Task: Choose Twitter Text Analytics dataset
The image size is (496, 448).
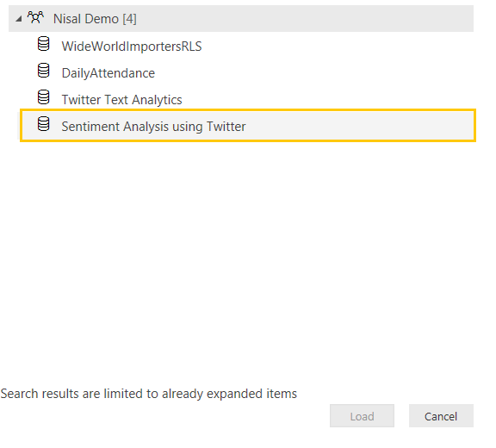Action: (x=121, y=100)
